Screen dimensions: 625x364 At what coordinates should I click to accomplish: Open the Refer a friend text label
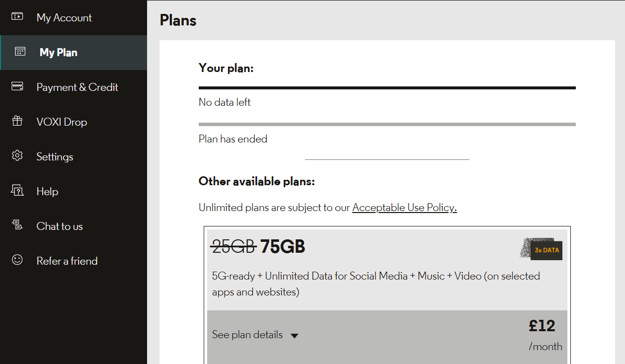click(x=67, y=261)
